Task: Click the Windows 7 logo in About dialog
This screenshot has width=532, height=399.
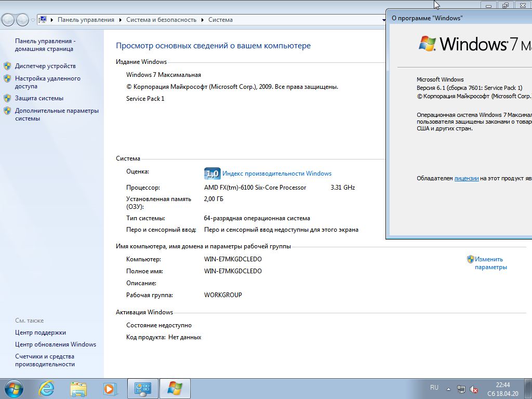Action: [475, 44]
